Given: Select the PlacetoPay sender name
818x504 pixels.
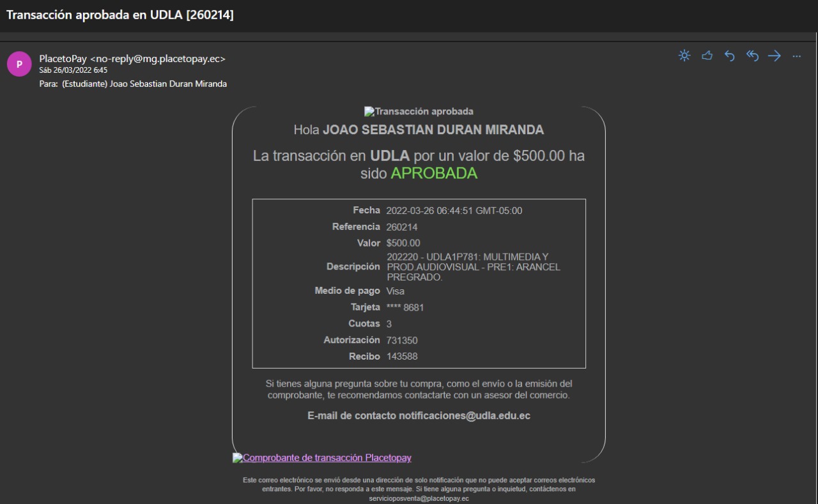Looking at the screenshot, I should click(x=63, y=59).
